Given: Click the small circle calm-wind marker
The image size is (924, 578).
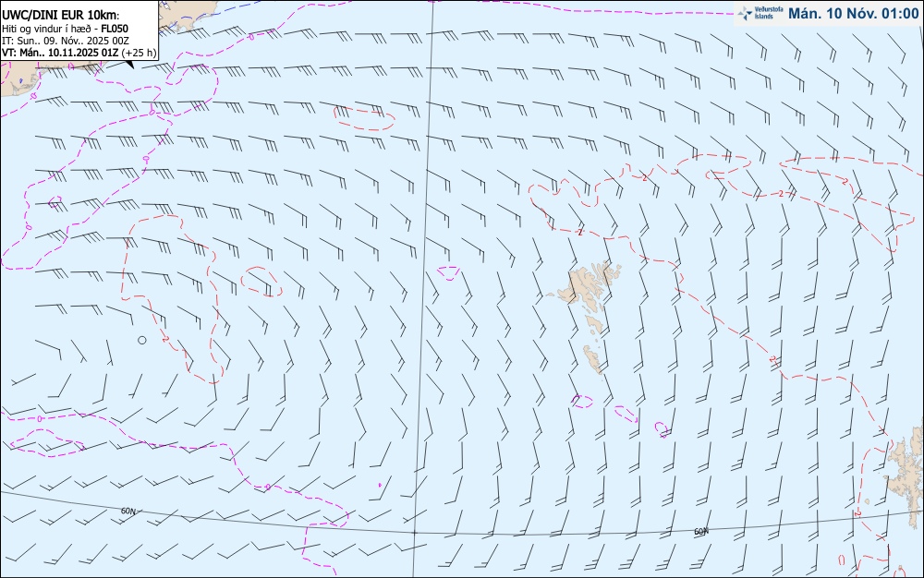Looking at the screenshot, I should 141,340.
